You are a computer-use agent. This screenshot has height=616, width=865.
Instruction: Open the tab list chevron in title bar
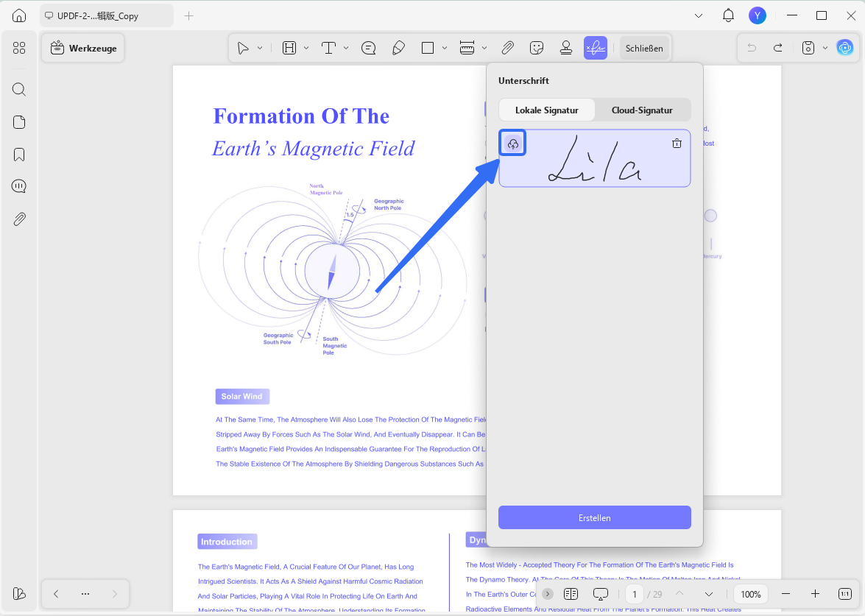point(699,15)
